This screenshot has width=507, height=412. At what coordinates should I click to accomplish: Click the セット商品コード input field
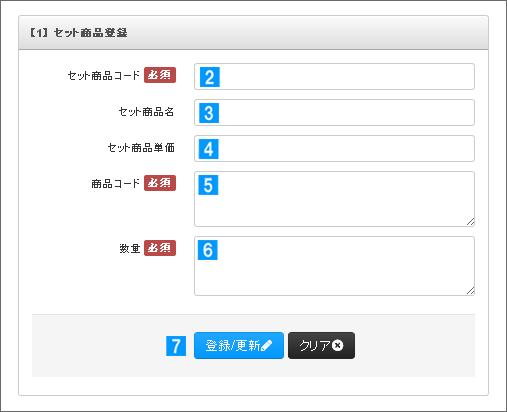(x=334, y=77)
